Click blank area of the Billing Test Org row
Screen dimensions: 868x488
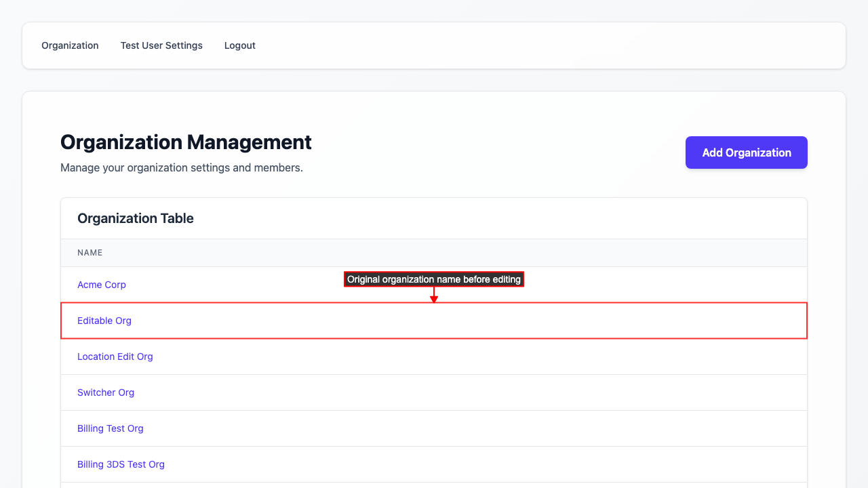[475, 428]
